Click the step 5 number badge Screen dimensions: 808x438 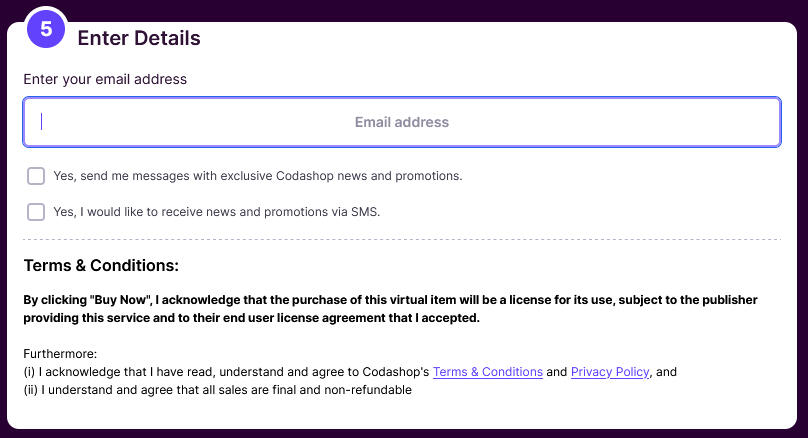click(x=46, y=29)
